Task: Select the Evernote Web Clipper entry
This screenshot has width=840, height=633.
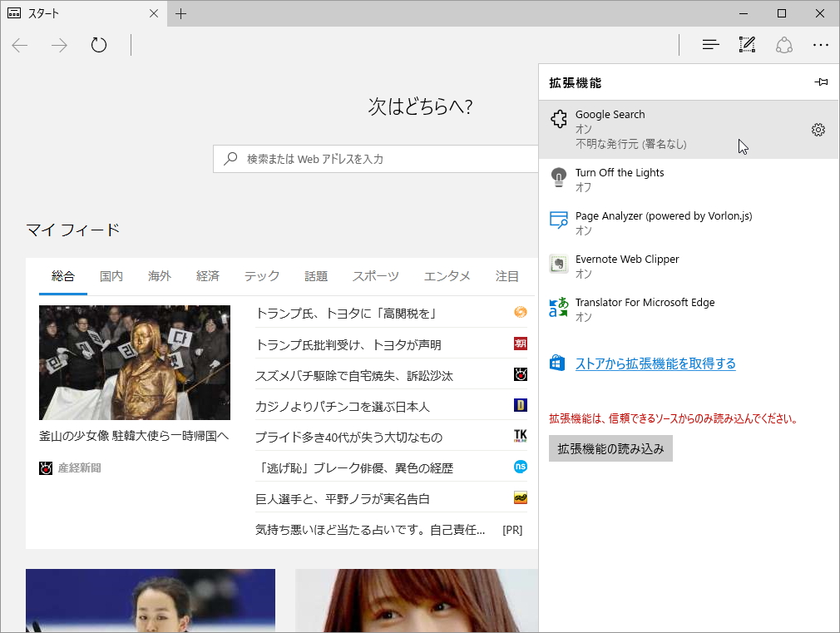Action: click(x=689, y=266)
